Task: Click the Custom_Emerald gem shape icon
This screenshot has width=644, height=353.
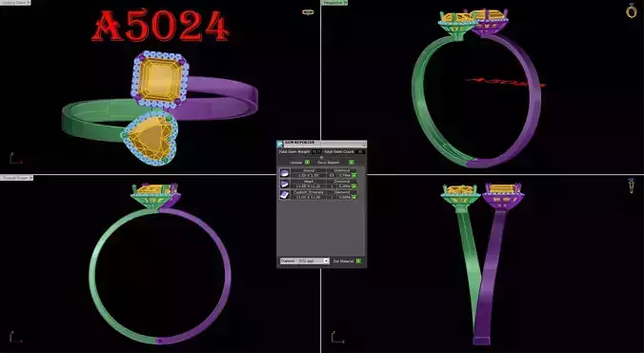Action: coord(285,195)
